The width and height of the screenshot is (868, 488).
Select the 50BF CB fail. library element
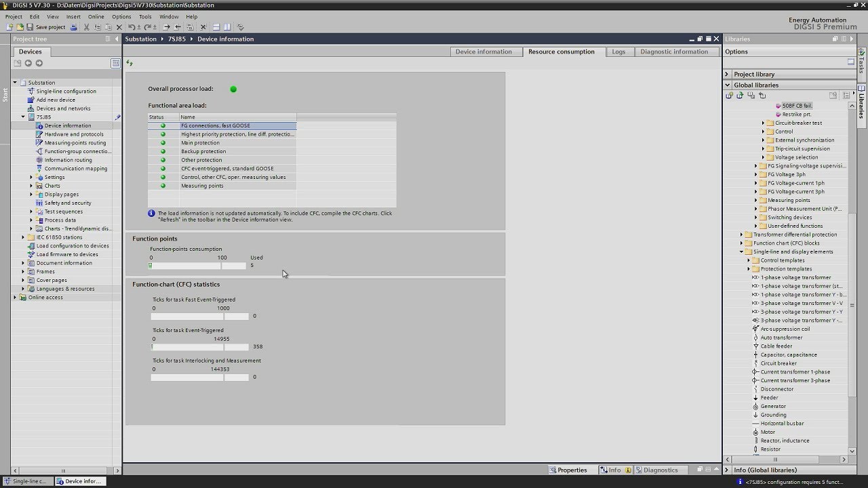pyautogui.click(x=797, y=106)
